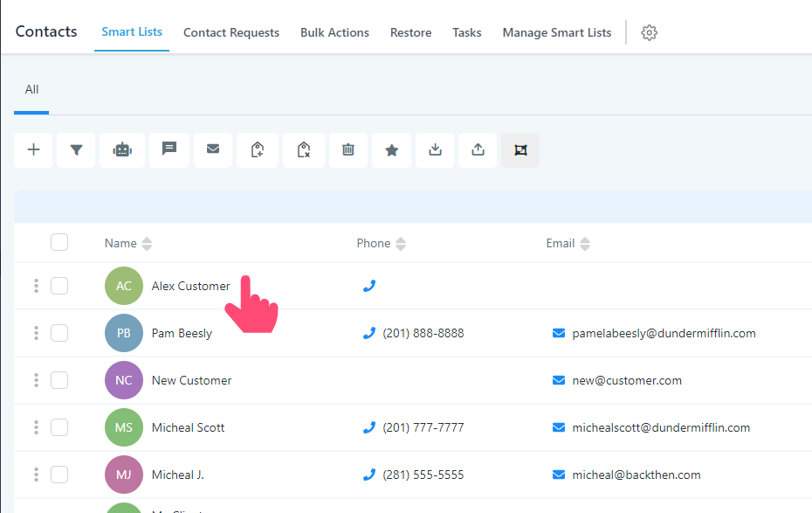Click the merge contacts icon in toolbar
The image size is (812, 513).
pyautogui.click(x=520, y=149)
